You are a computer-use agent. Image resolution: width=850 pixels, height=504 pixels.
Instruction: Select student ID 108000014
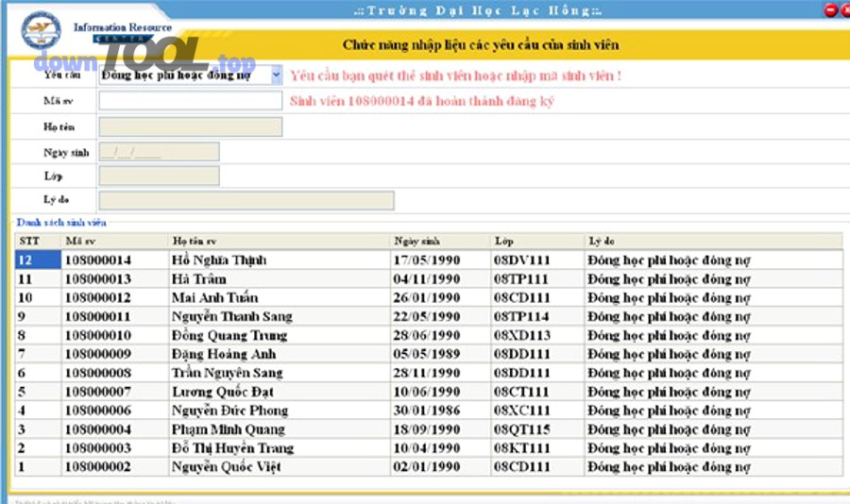click(98, 260)
